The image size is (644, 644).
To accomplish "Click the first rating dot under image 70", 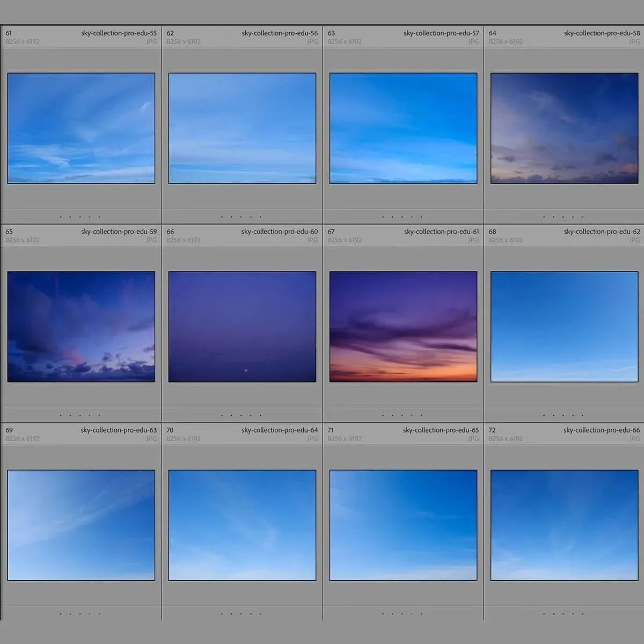I will pos(222,613).
